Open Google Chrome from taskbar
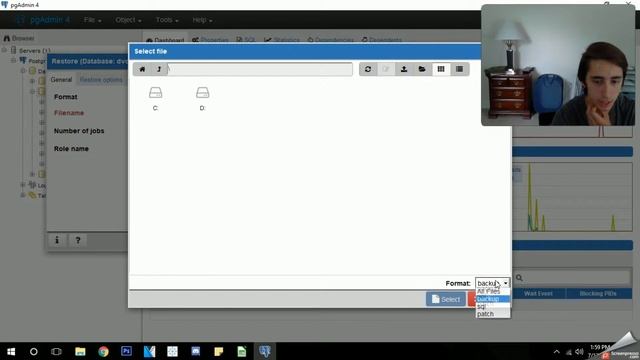 click(103, 351)
